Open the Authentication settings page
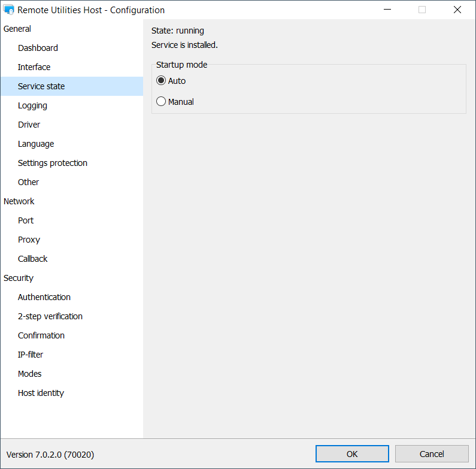 pyautogui.click(x=72, y=296)
